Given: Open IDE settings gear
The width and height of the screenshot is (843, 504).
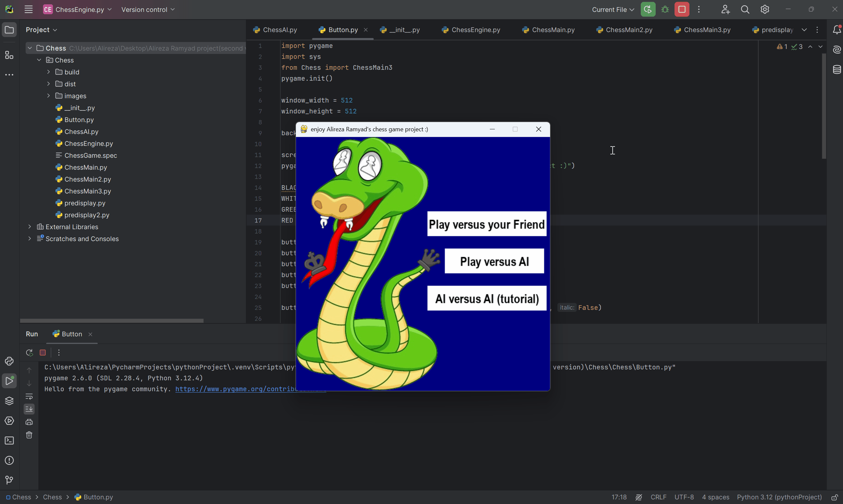Looking at the screenshot, I should [x=765, y=10].
